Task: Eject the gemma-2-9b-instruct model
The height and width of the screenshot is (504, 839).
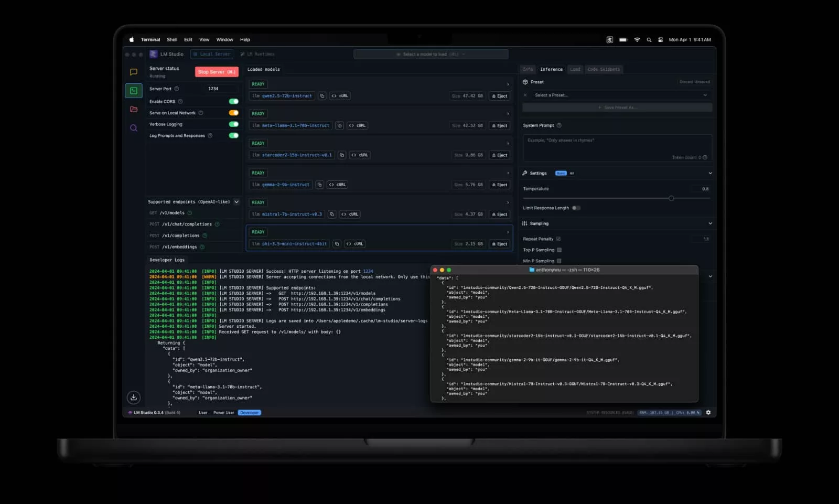Action: point(500,185)
